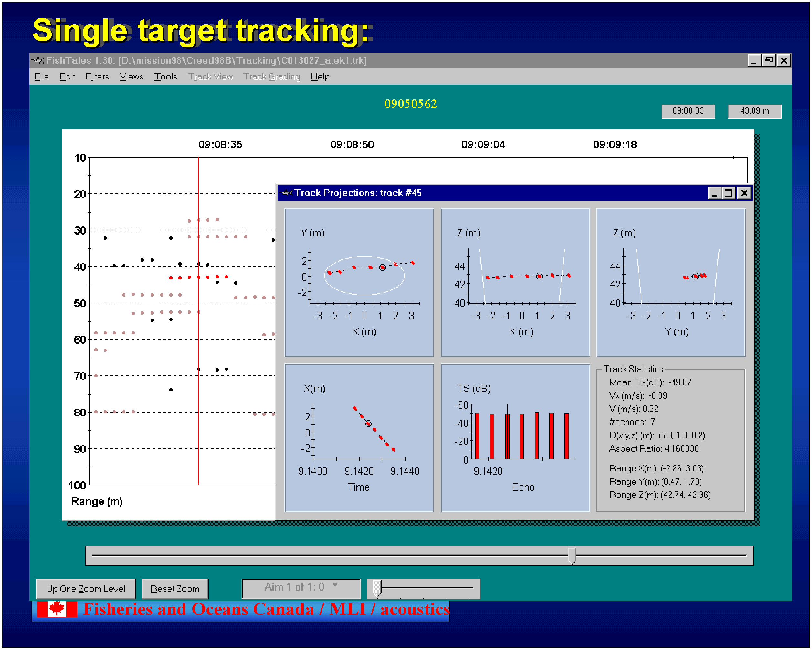Click the V (m/s): 0.92 statistic
Viewport: 812px width, 650px height.
pos(634,409)
